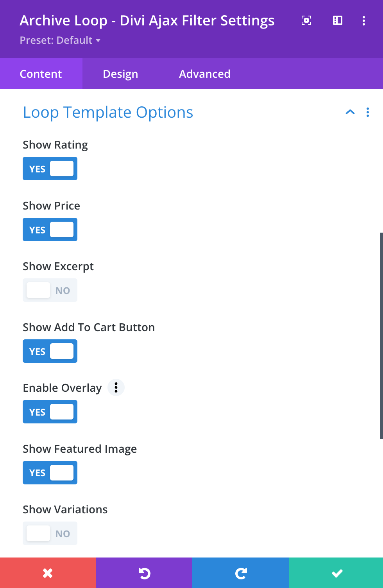The image size is (383, 588).
Task: Collapse the Loop Template Options section
Action: coord(350,113)
